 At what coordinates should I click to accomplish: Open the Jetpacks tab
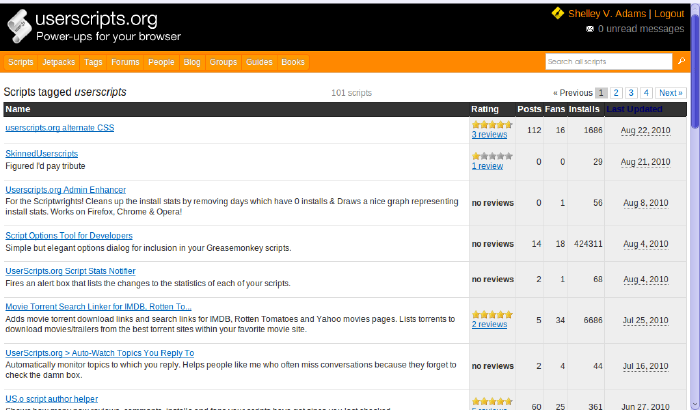pos(58,62)
